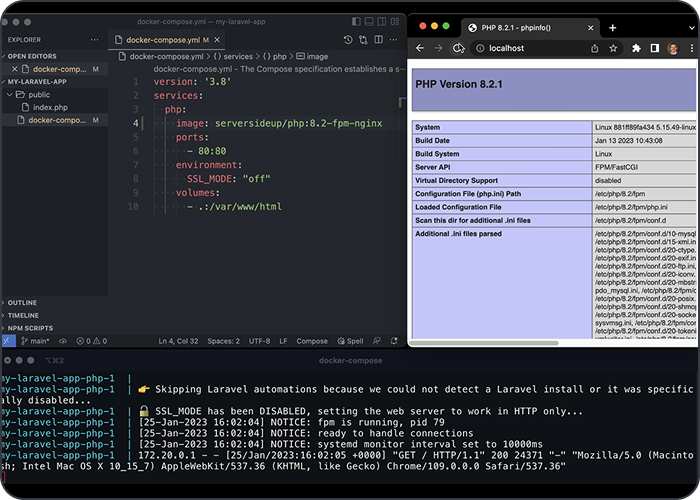This screenshot has width=700, height=500.
Task: Open index.php in the explorer
Action: 49,107
